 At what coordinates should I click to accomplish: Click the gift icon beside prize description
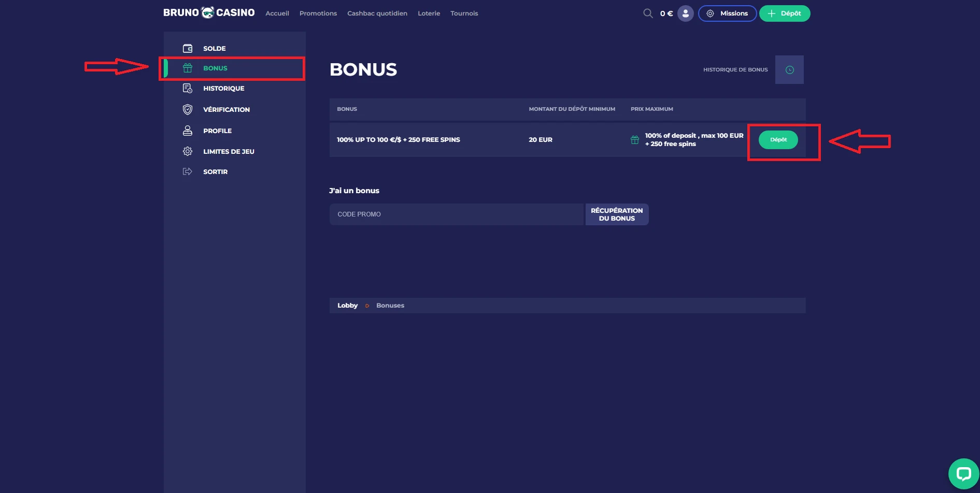coord(634,140)
